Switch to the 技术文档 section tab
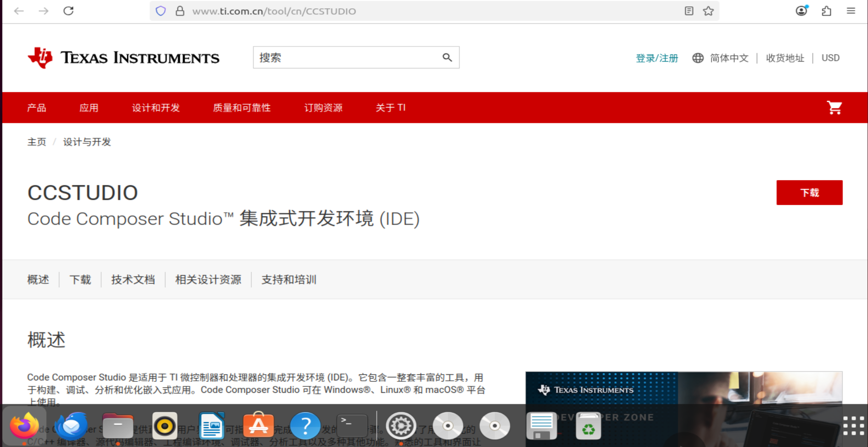 [133, 279]
